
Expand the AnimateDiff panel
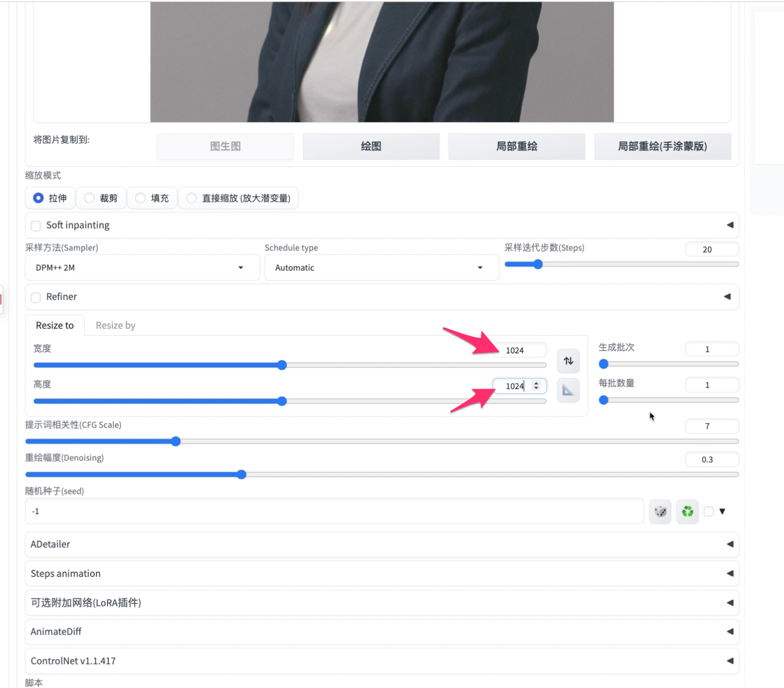coord(382,632)
